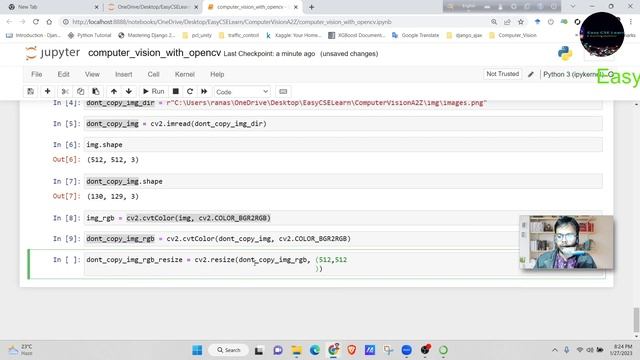
Task: Insert a cell below with plus icon
Action: point(47,91)
